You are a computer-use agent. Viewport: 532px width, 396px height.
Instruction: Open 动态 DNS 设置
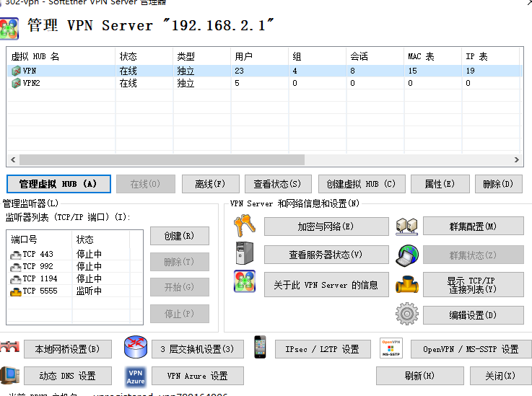pyautogui.click(x=68, y=376)
